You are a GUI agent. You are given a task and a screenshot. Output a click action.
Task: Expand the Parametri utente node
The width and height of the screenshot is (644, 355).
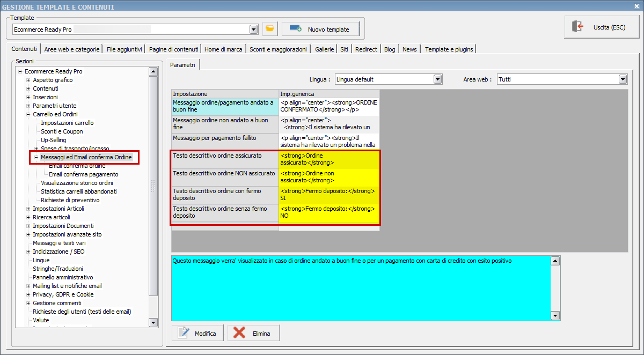(28, 106)
